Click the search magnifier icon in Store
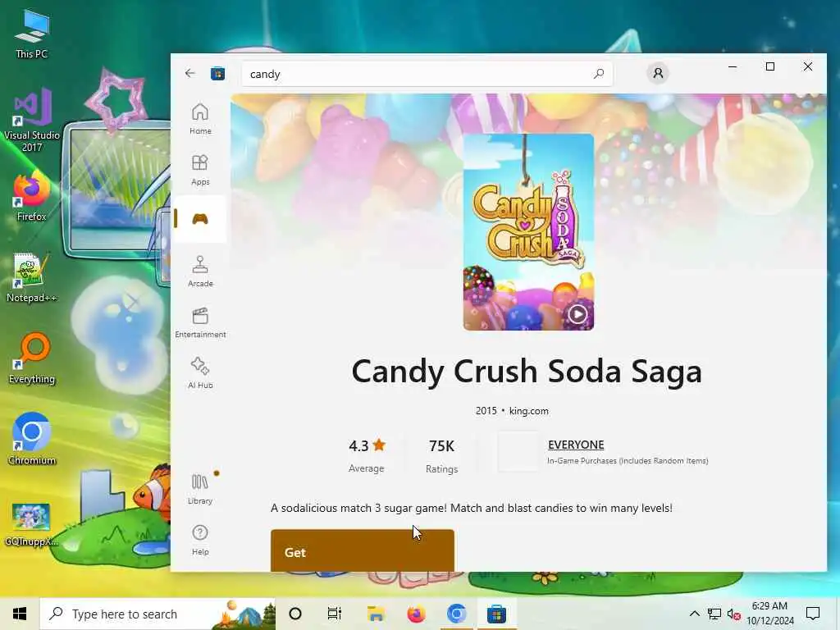 click(x=598, y=73)
